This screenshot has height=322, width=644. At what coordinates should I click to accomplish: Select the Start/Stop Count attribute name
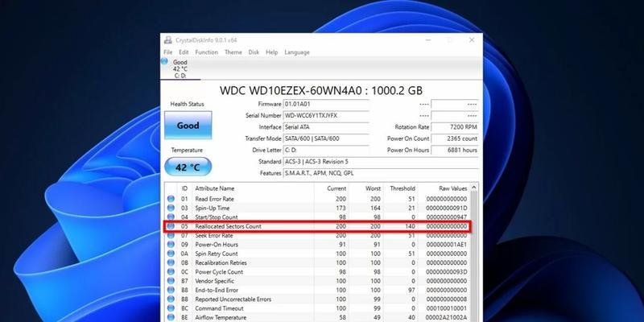217,217
